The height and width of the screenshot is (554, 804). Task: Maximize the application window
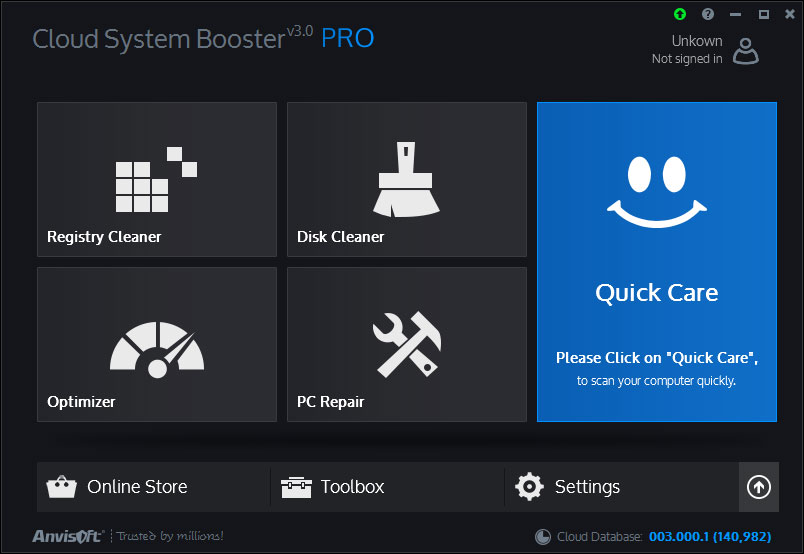(x=763, y=14)
